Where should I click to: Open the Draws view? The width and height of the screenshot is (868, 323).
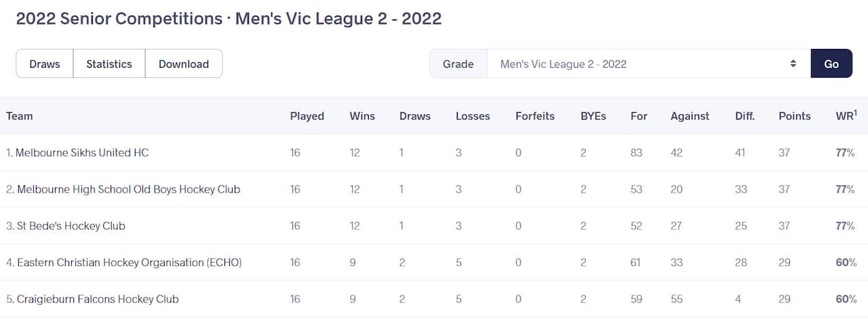point(45,64)
